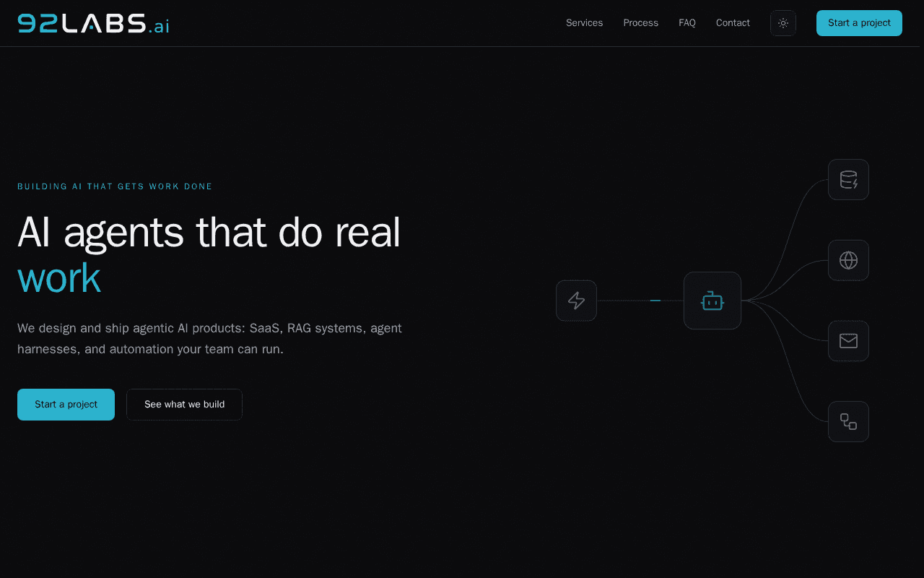Open the FAQ nav link
The height and width of the screenshot is (578, 924).
click(687, 23)
